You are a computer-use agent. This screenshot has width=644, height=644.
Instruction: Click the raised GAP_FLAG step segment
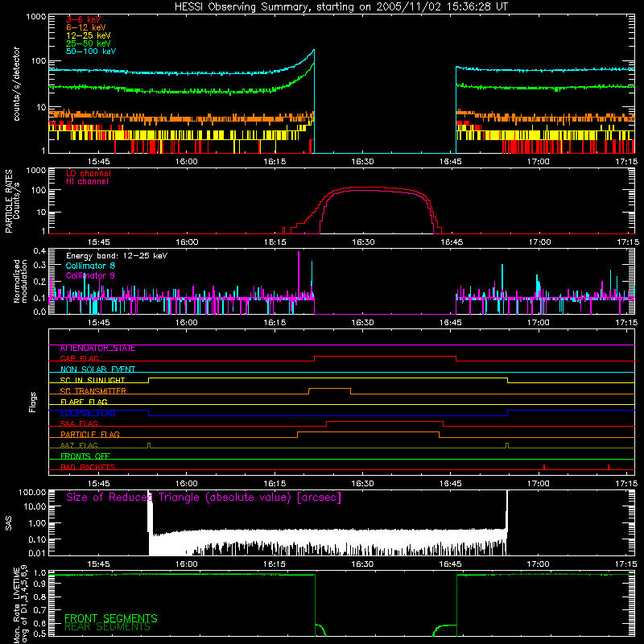pyautogui.click(x=386, y=357)
